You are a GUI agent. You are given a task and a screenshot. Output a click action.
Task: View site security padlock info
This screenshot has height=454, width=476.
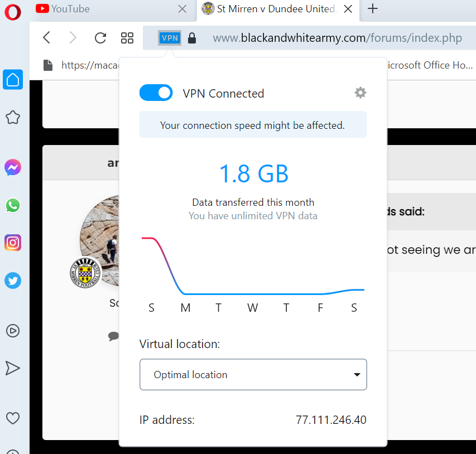coord(192,38)
